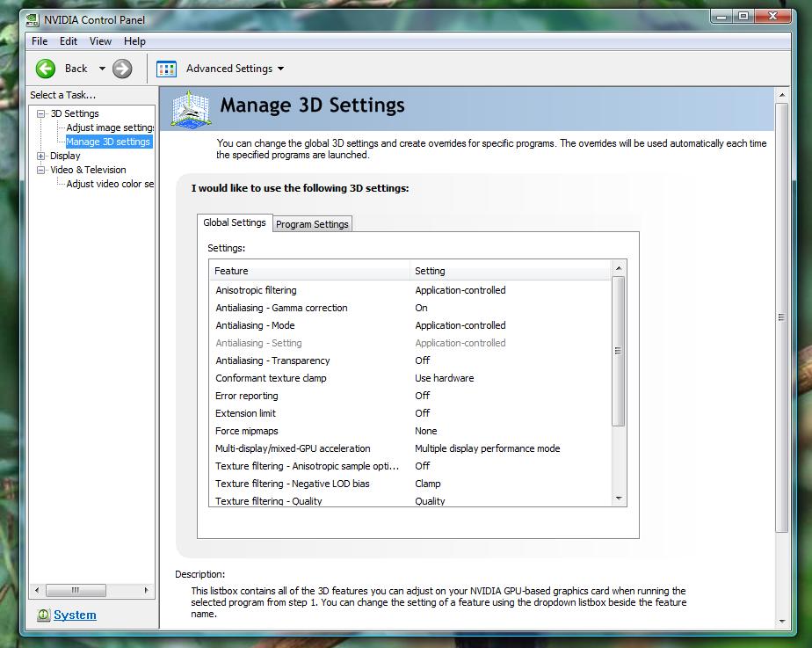Select the Extension limit row
The image size is (812, 648).
click(x=410, y=413)
